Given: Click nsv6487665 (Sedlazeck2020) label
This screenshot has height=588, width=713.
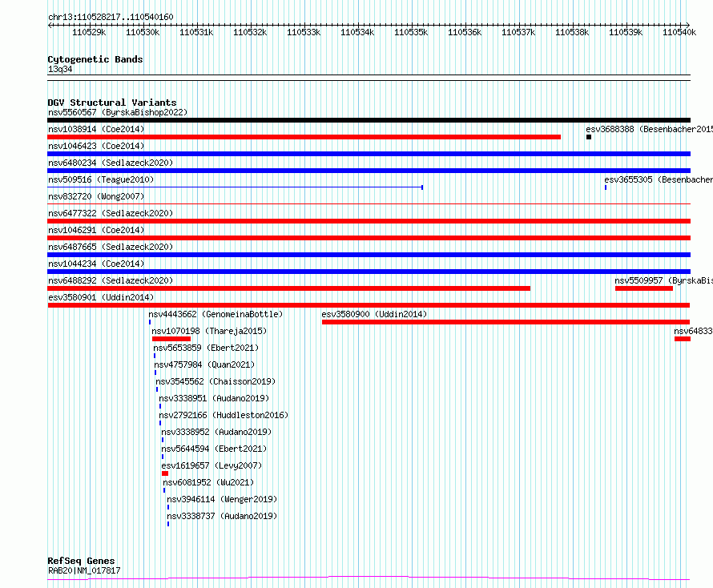Looking at the screenshot, I should point(111,247).
